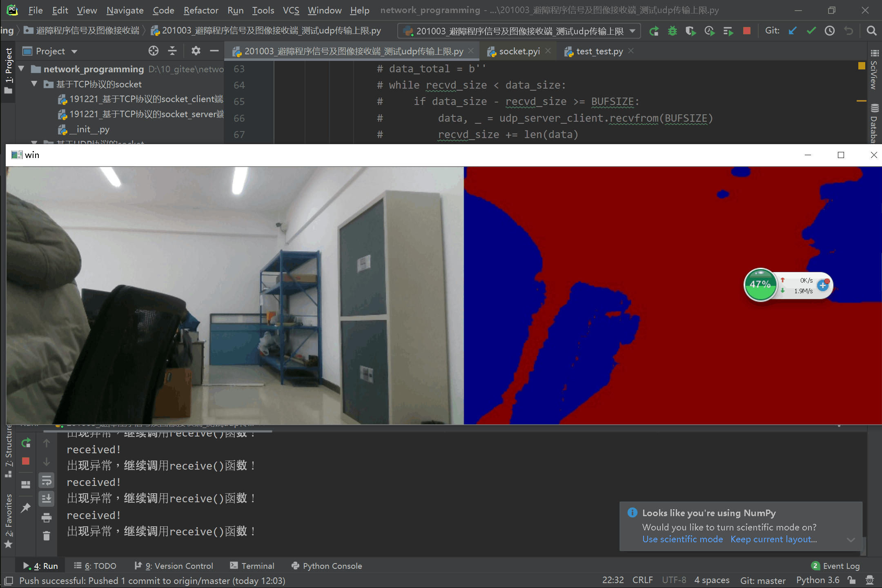882x588 pixels.
Task: Open the Database tool window
Action: pyautogui.click(x=874, y=120)
